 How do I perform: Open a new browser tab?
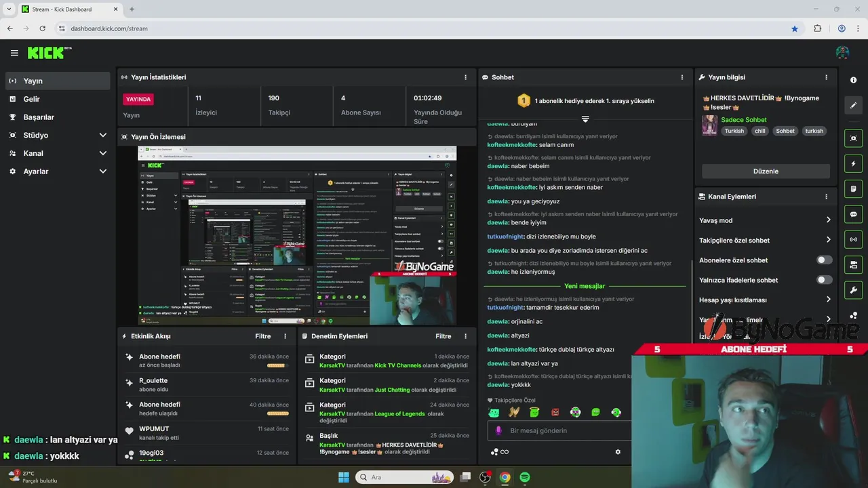tap(132, 9)
